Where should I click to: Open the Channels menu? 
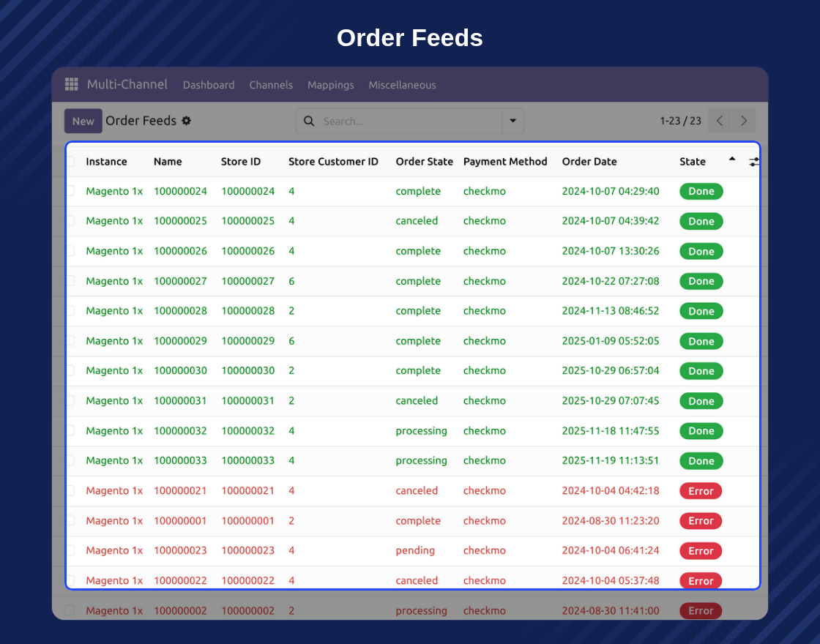[x=271, y=85]
